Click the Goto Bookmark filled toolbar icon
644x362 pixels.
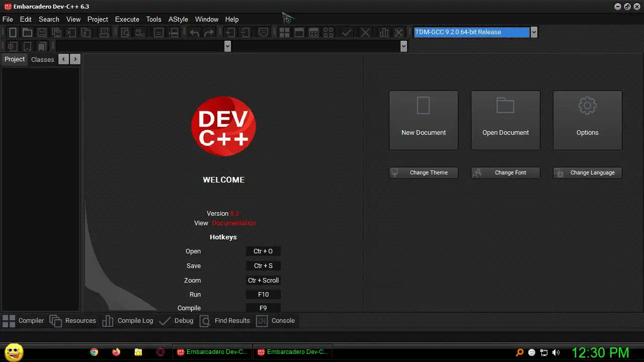(42, 46)
